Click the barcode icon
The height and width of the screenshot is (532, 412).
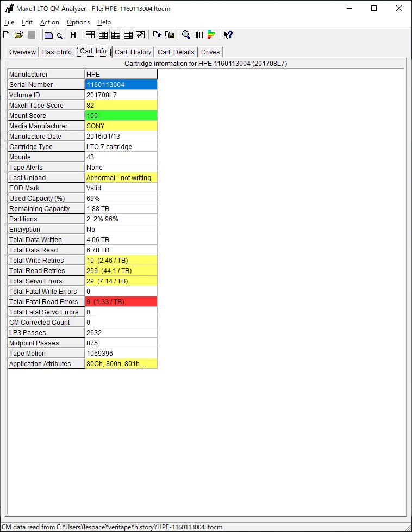pyautogui.click(x=199, y=35)
